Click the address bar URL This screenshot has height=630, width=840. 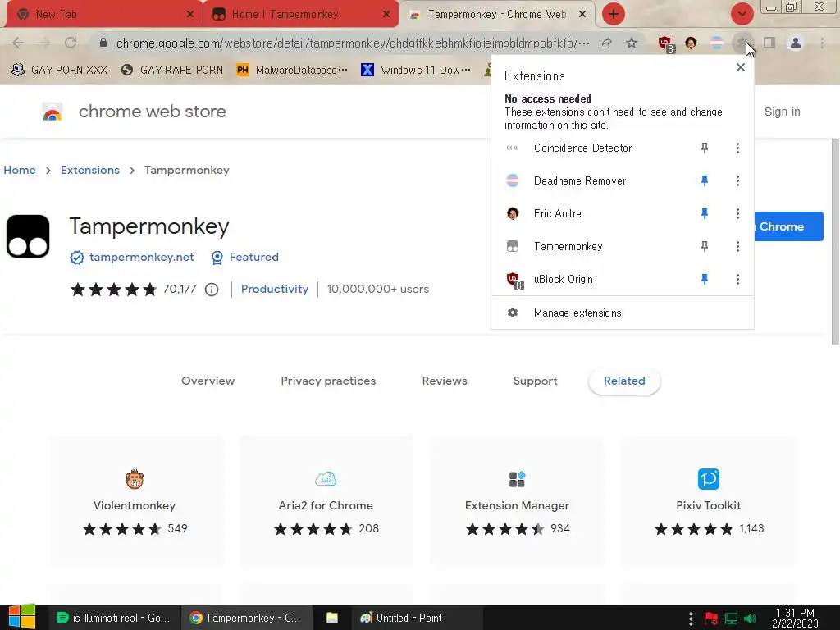tap(353, 43)
